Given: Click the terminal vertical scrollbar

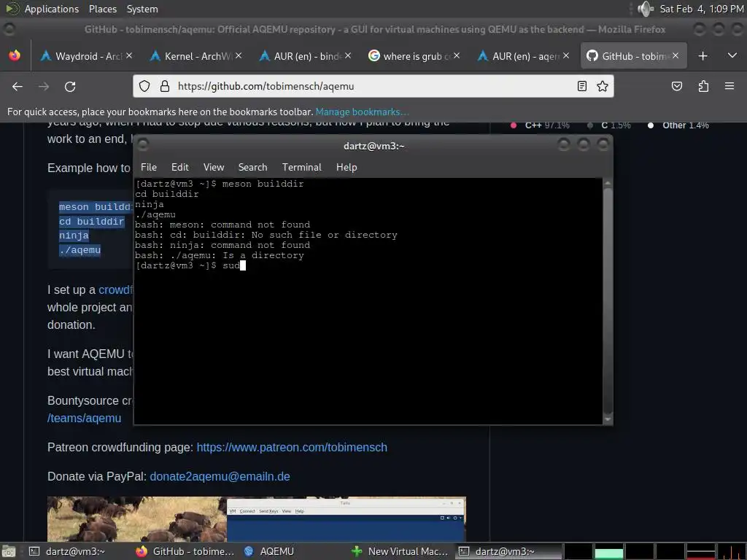Looking at the screenshot, I should coord(608,302).
